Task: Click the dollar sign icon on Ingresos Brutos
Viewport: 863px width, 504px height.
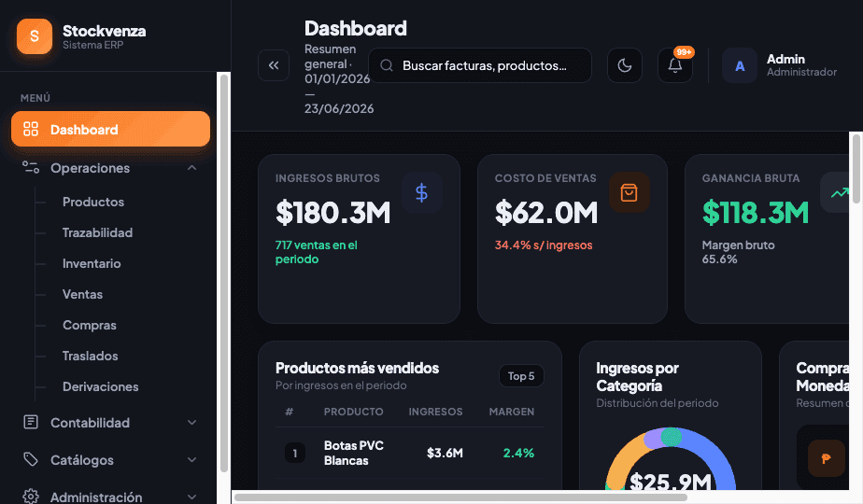Action: pos(421,192)
